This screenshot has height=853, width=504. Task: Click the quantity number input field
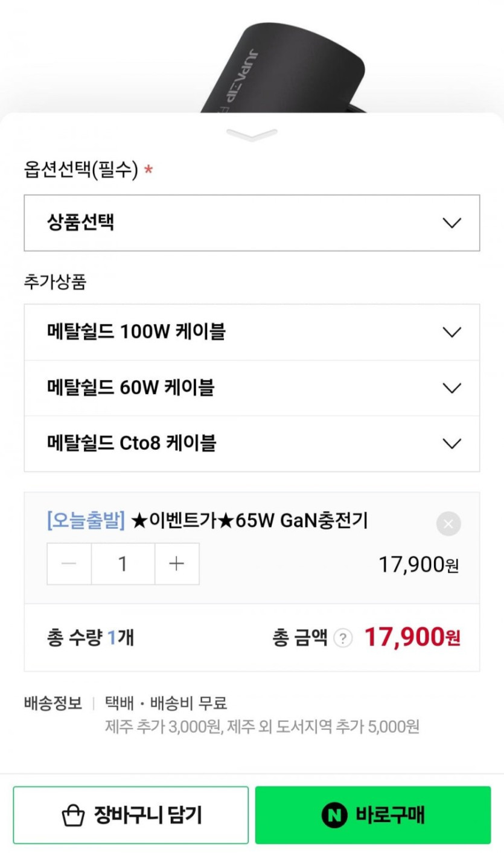(123, 564)
